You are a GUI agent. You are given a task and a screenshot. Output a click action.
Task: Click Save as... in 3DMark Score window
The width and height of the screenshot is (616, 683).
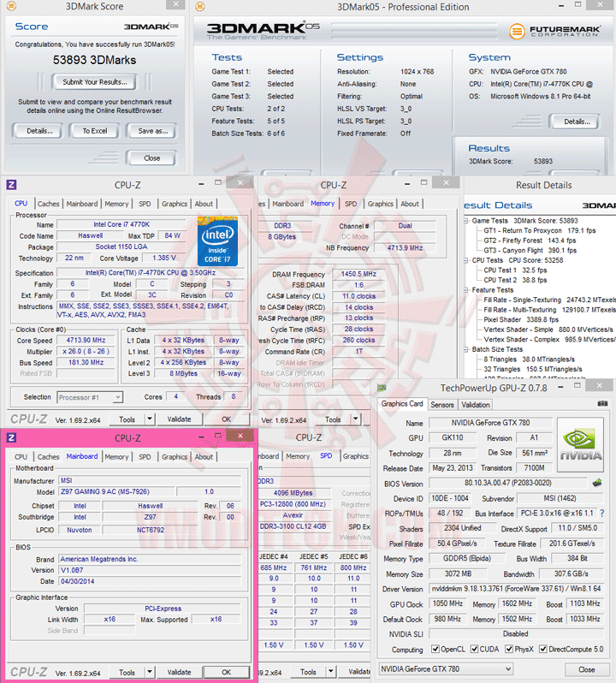pyautogui.click(x=152, y=131)
